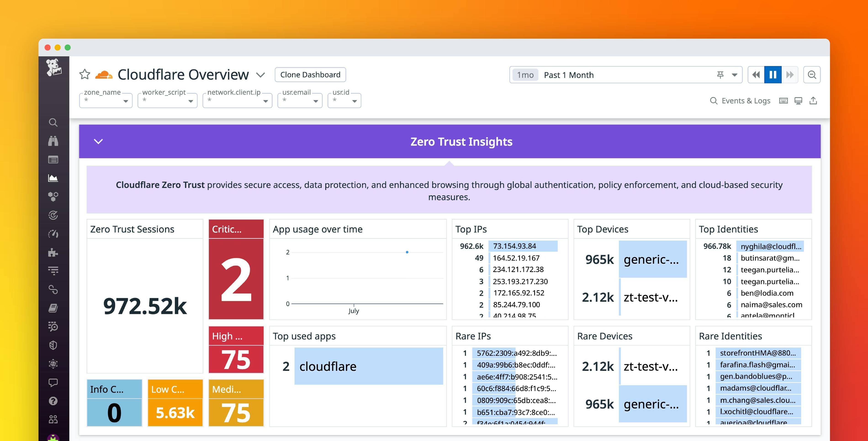The image size is (868, 441).
Task: Click the Clone Dashboard button
Action: [310, 74]
